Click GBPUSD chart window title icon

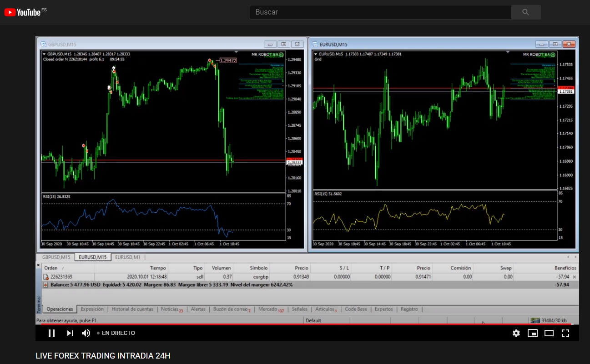point(44,44)
